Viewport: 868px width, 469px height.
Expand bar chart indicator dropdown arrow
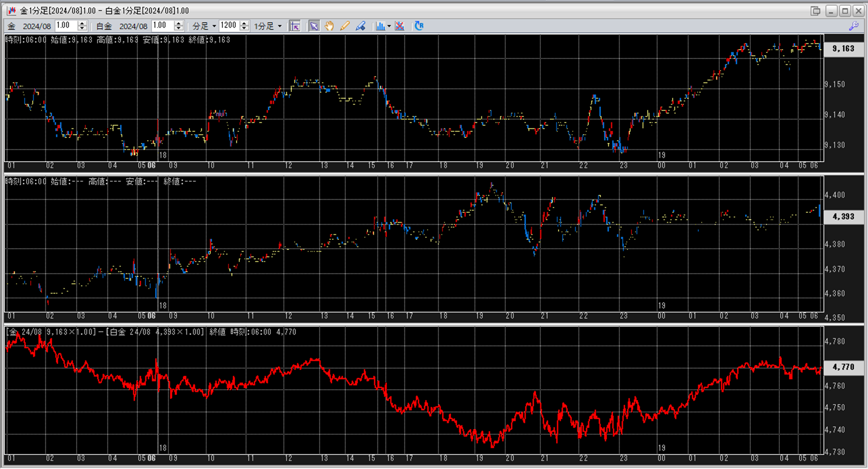coord(389,26)
